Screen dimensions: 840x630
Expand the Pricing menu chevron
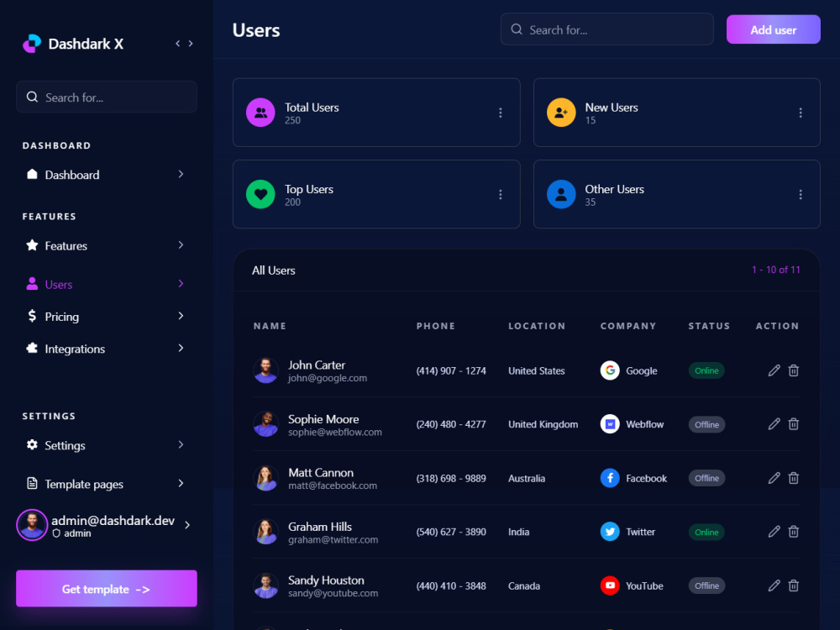click(181, 316)
